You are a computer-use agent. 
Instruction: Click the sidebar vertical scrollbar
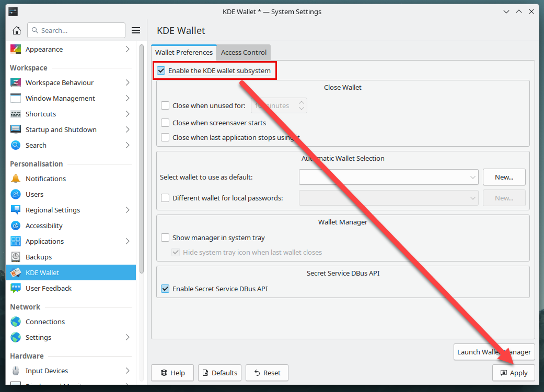click(x=142, y=159)
